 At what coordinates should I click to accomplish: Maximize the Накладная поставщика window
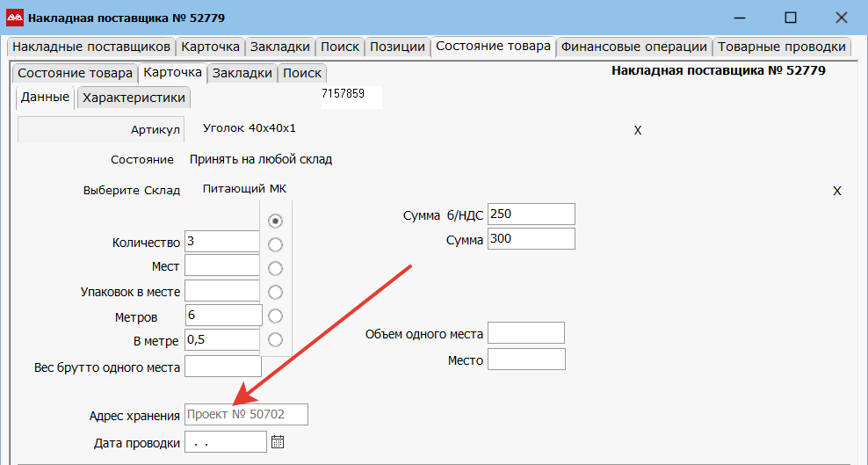click(790, 18)
